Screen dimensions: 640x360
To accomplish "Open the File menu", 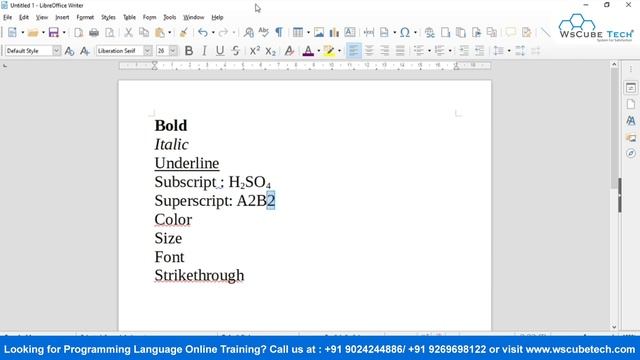I will point(7,18).
